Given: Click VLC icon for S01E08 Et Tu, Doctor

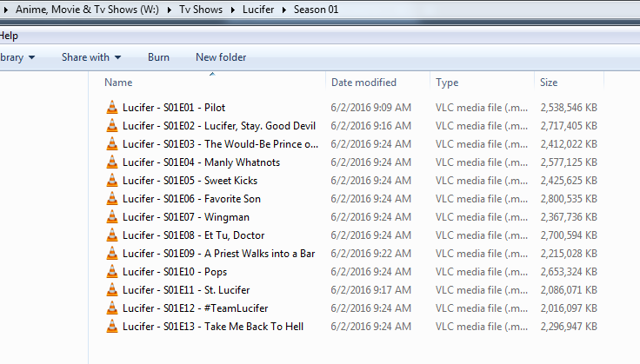Looking at the screenshot, I should [112, 235].
